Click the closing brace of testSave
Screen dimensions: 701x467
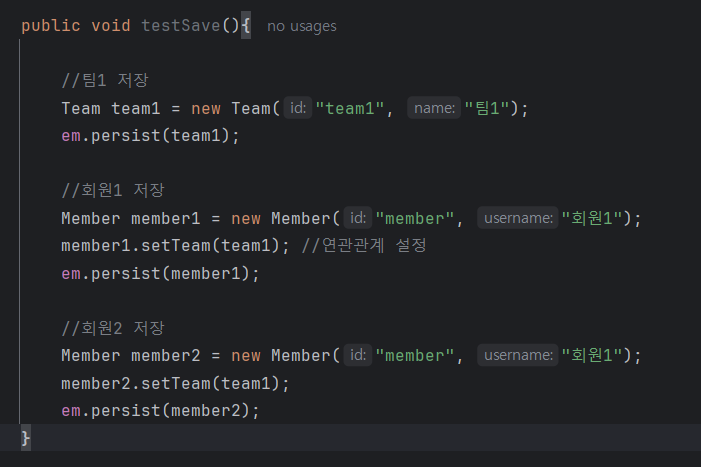26,438
